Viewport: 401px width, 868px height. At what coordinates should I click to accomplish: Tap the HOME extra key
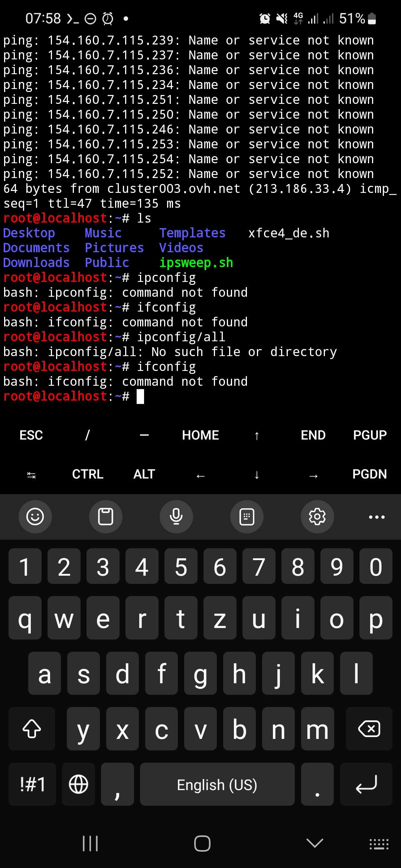200,435
